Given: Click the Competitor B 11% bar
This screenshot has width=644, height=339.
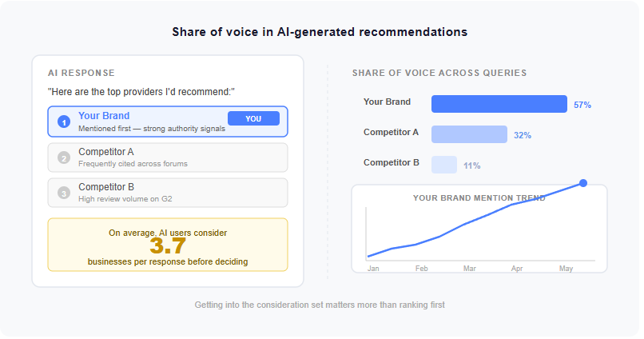Looking at the screenshot, I should (x=444, y=165).
